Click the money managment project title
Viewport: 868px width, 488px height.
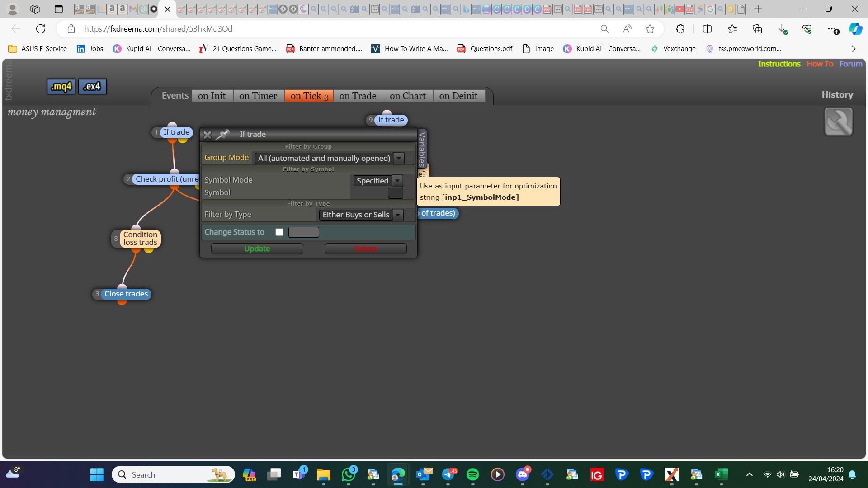tap(52, 112)
